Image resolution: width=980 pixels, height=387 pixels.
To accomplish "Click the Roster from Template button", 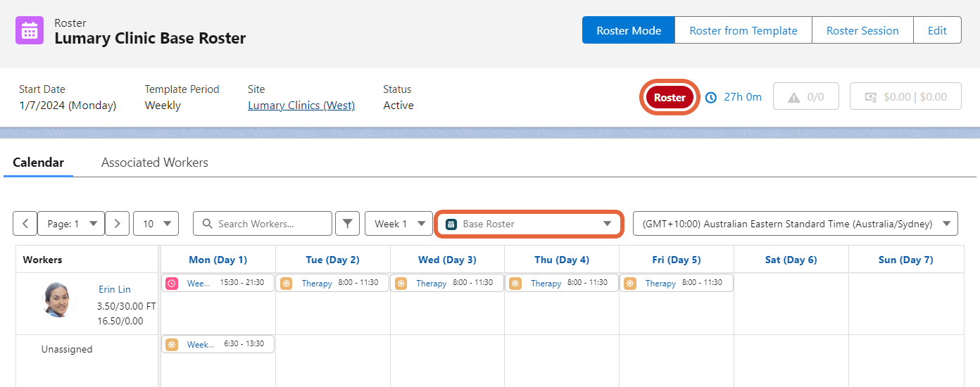I will coord(743,30).
